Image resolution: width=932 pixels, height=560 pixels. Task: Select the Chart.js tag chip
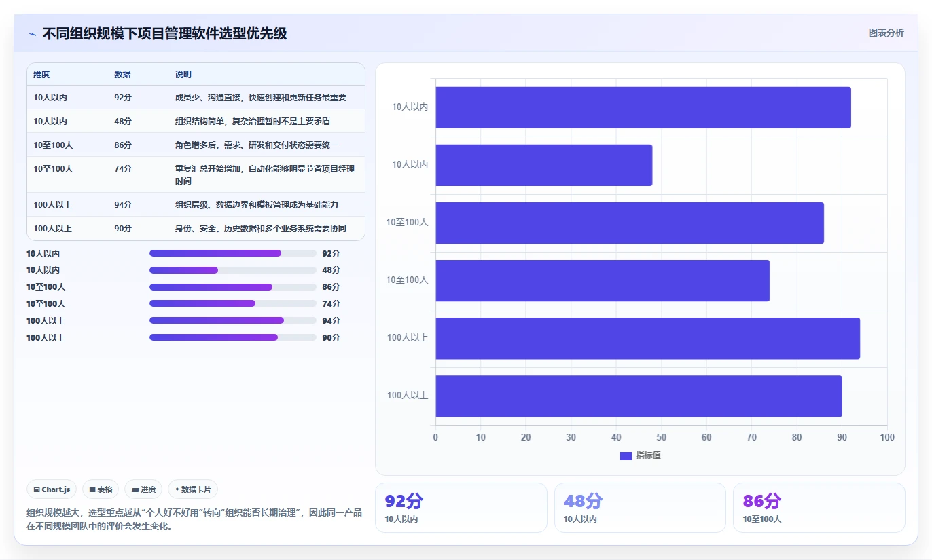click(52, 489)
